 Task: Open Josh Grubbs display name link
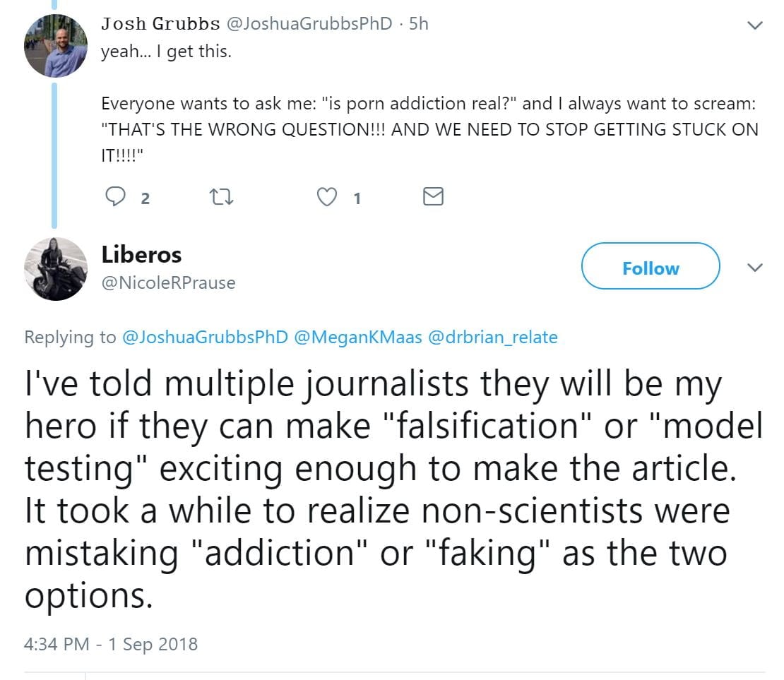160,24
